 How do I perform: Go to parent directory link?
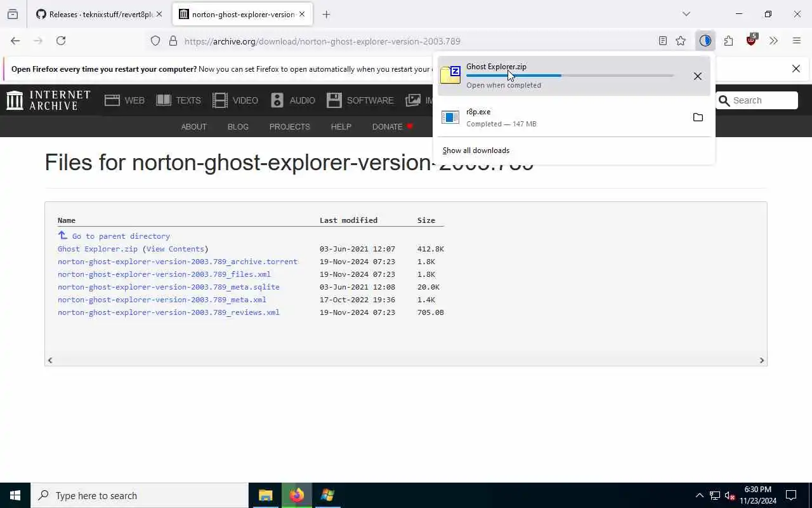tap(121, 236)
